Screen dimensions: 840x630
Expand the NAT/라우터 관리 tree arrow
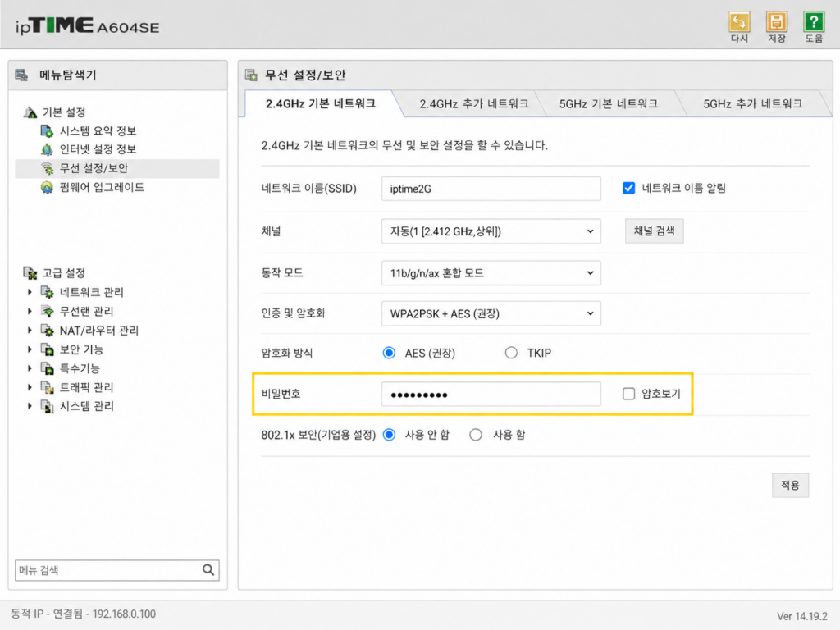[30, 331]
